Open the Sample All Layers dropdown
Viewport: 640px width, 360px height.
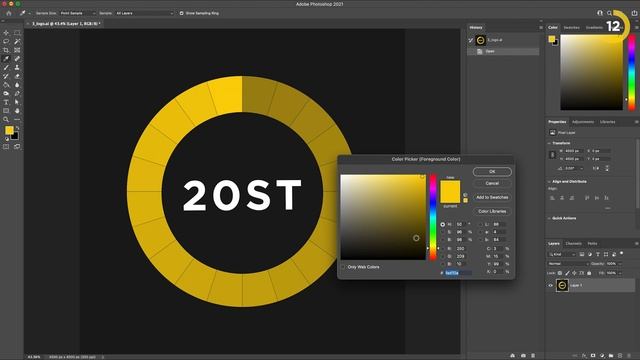[x=144, y=13]
